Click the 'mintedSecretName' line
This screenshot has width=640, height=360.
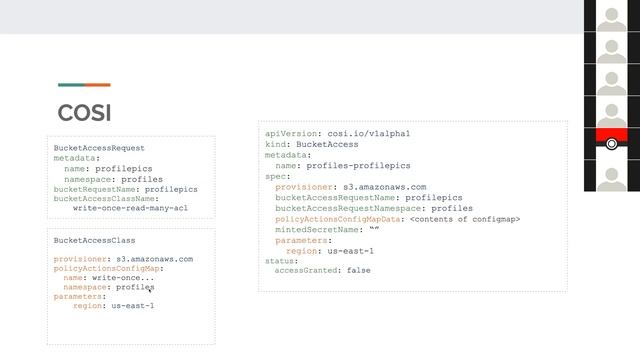click(327, 230)
